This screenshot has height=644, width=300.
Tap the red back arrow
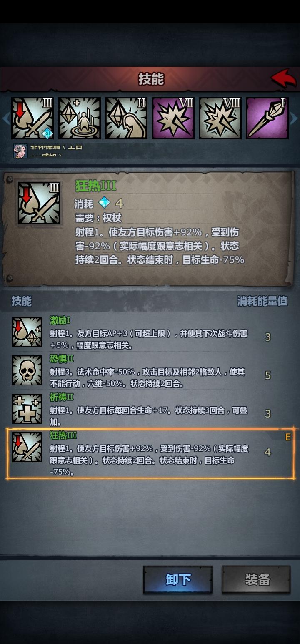coord(284,78)
